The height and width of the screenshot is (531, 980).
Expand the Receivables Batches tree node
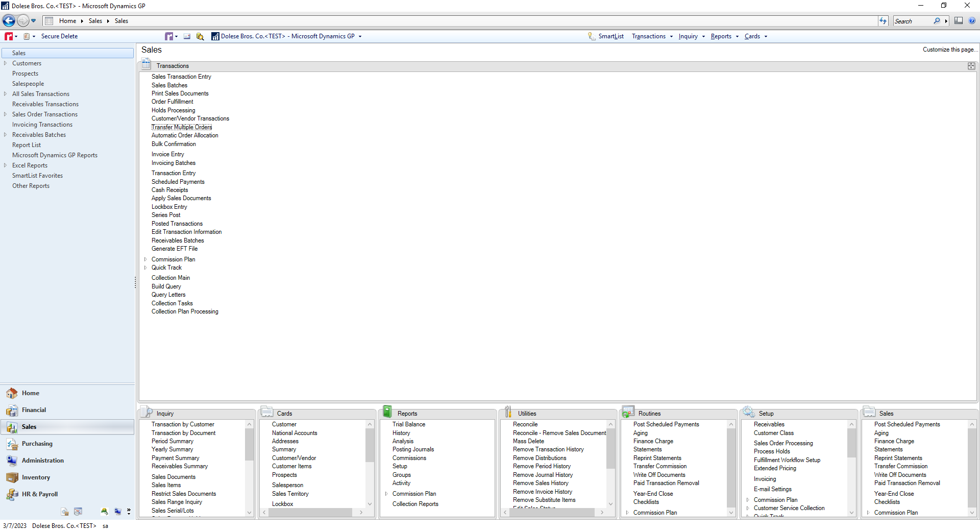coord(6,135)
